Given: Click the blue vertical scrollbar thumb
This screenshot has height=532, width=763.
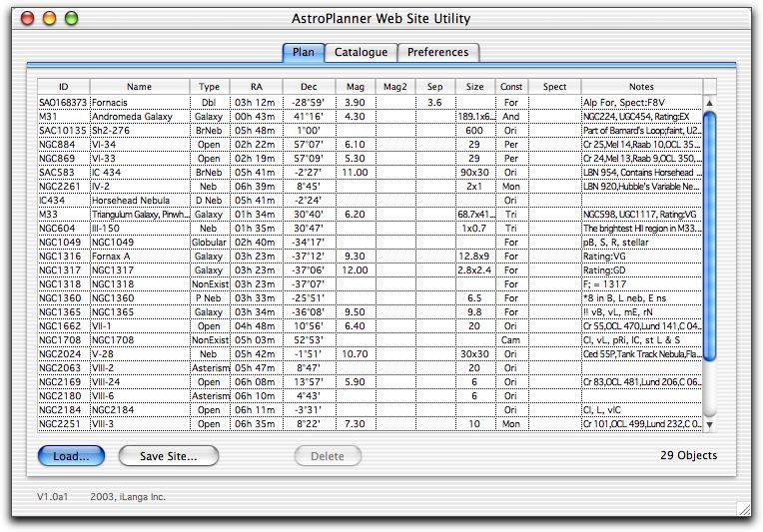Looking at the screenshot, I should (709, 235).
